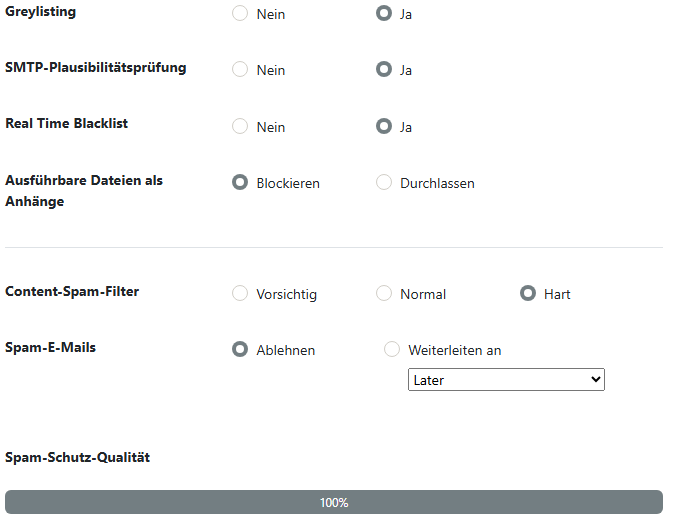This screenshot has width=680, height=527.
Task: Select Ja for Greylisting
Action: pos(384,14)
